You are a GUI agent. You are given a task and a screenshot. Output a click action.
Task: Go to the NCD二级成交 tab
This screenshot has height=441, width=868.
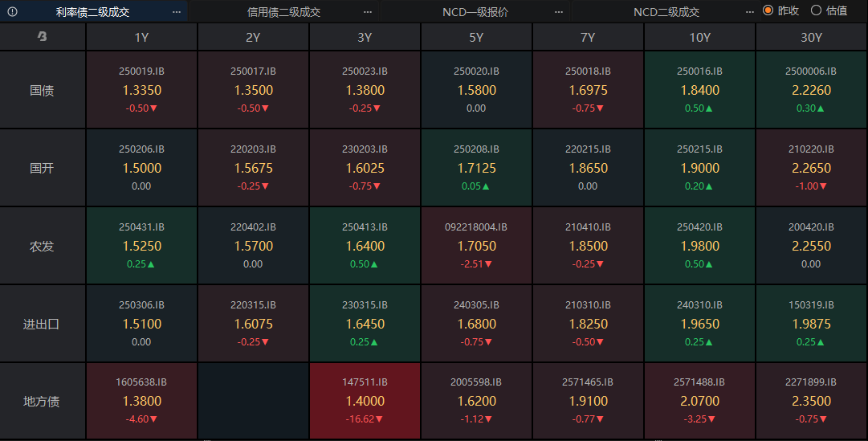pos(666,12)
